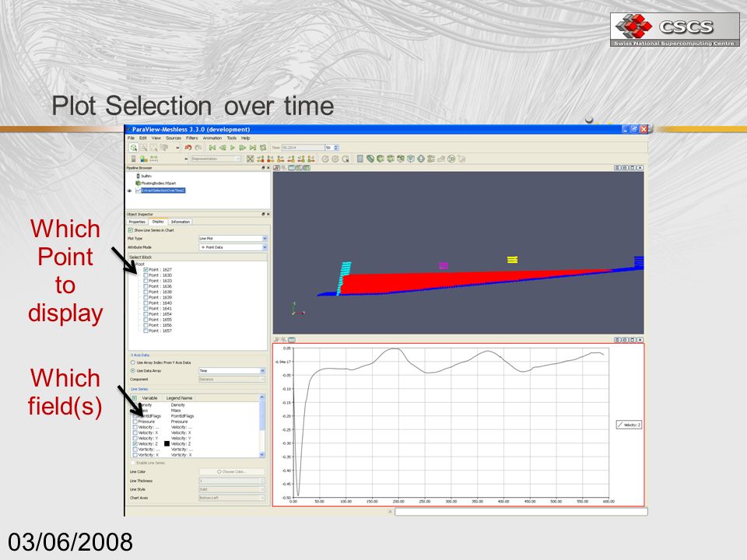Open the Sources menu
The image size is (747, 560).
point(174,138)
